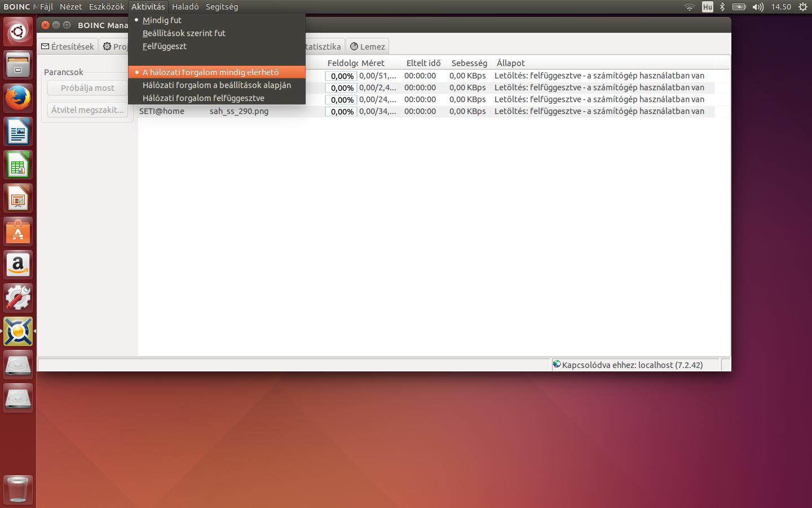Open LibreOffice Calc from the launcher
This screenshot has height=508, width=812.
18,165
